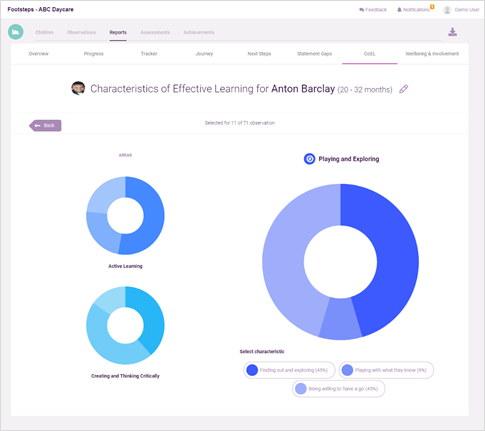Toggle Playing with what they know characteristic
Image resolution: width=485 pixels, height=431 pixels.
coord(386,370)
